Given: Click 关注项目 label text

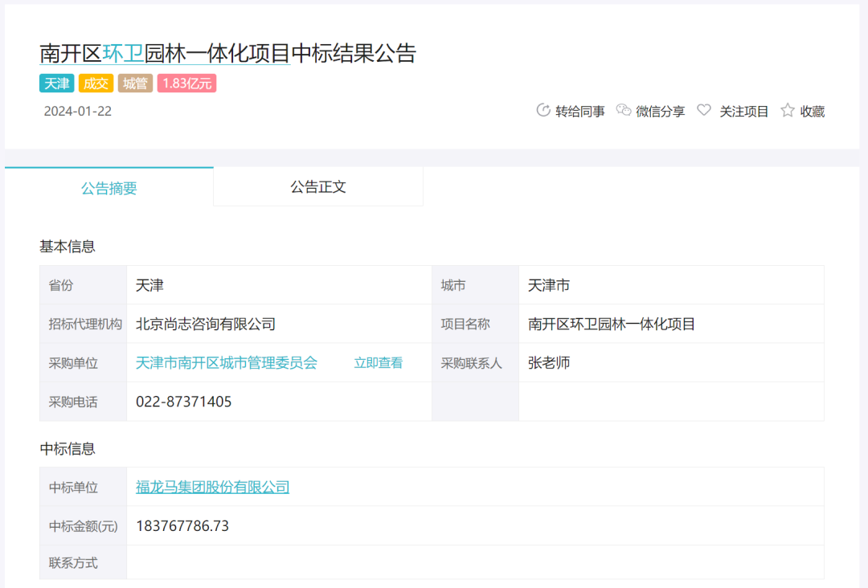Looking at the screenshot, I should 743,111.
